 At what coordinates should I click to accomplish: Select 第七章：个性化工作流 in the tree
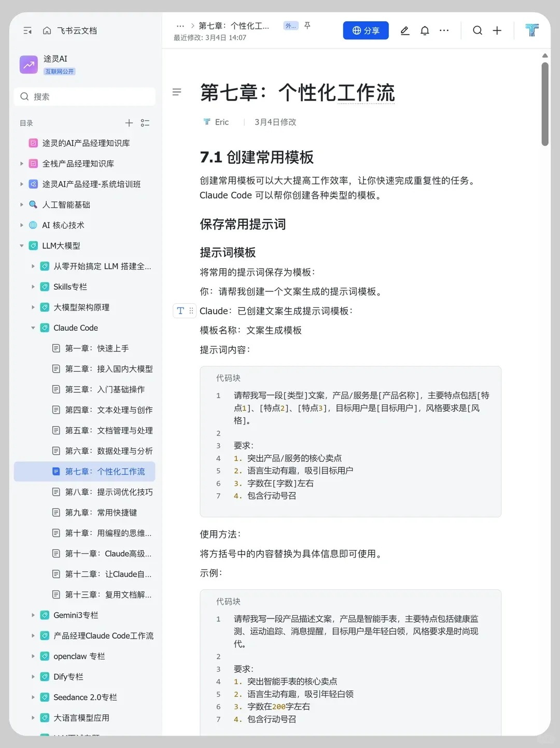85,472
